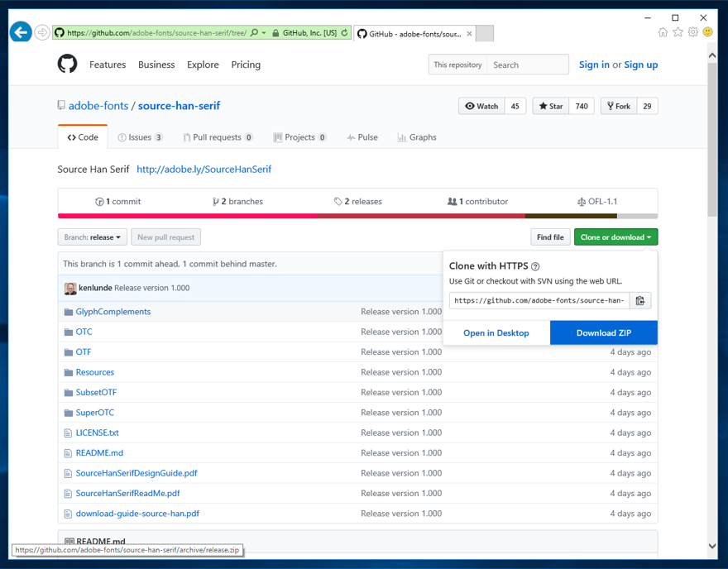Click the GlyphComplements folder icon
This screenshot has height=569, width=728.
pyautogui.click(x=69, y=312)
